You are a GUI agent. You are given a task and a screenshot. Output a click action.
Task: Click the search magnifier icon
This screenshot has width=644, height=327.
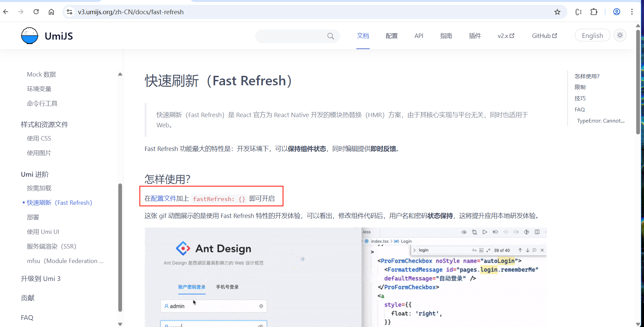click(330, 36)
